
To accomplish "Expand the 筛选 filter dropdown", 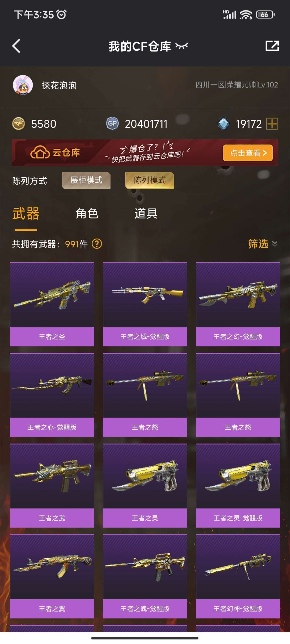I will [263, 244].
